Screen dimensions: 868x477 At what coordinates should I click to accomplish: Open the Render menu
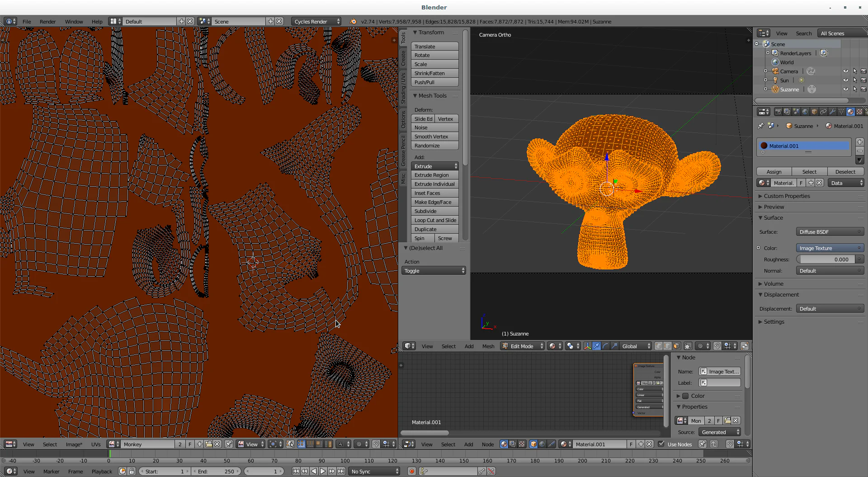47,21
